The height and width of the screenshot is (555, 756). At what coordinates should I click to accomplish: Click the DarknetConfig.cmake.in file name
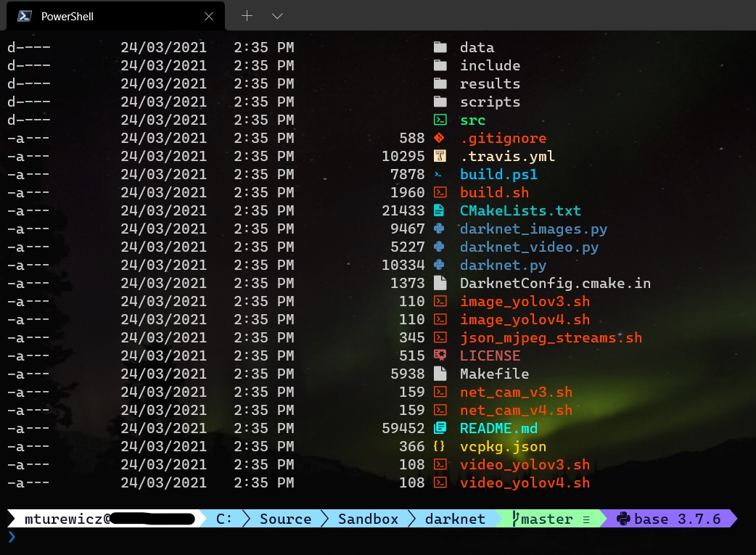click(555, 283)
